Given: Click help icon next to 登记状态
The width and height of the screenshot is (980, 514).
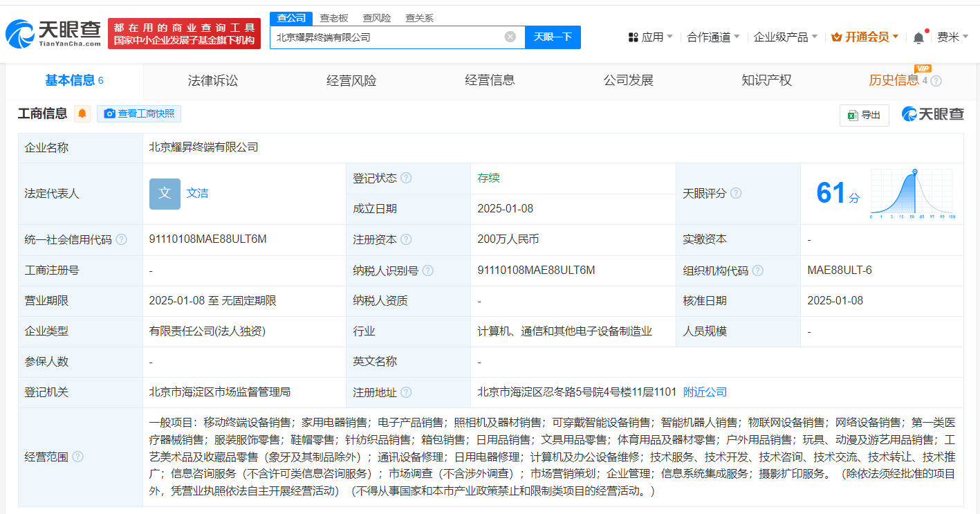Looking at the screenshot, I should pyautogui.click(x=406, y=178).
